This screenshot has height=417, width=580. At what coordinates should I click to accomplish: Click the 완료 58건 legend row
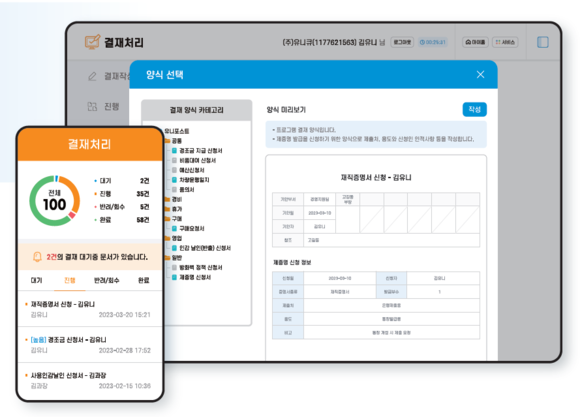[122, 220]
